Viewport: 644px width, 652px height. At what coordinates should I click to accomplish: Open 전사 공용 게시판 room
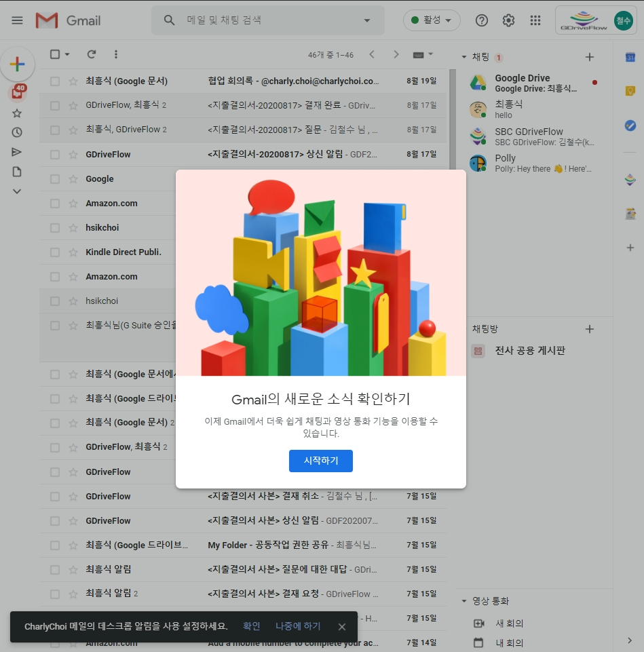click(x=529, y=351)
